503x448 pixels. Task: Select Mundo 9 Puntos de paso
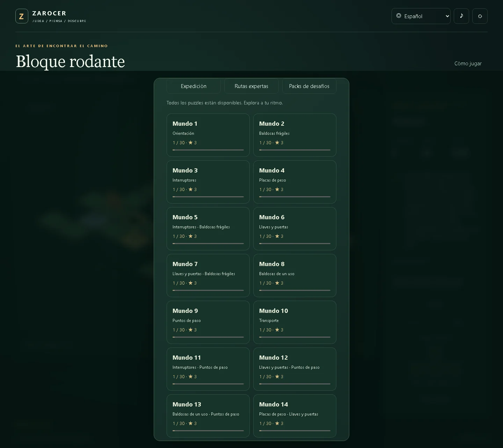208,322
